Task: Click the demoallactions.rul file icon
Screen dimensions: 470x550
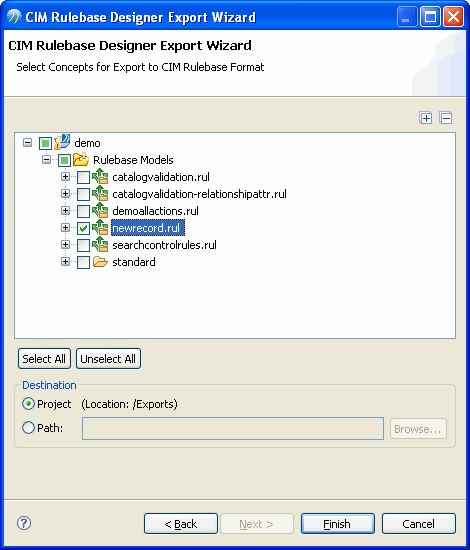Action: pos(100,210)
